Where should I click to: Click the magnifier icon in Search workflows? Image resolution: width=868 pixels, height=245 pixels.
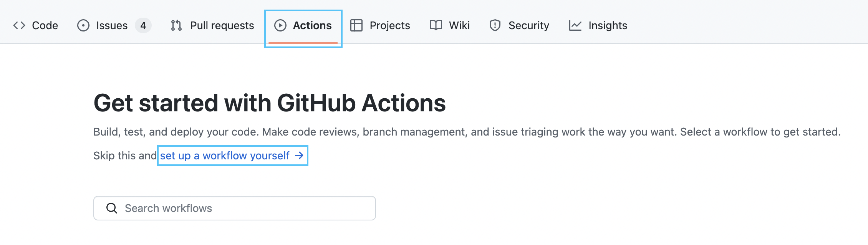(112, 208)
